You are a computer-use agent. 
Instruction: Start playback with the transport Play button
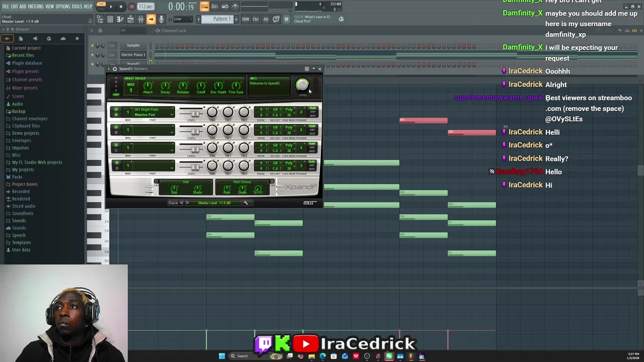point(111,7)
